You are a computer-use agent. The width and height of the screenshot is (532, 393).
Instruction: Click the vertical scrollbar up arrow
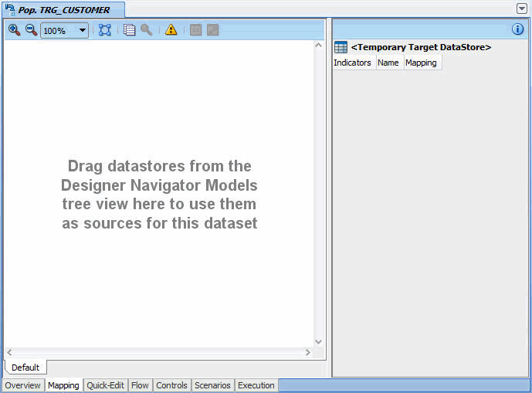[318, 45]
